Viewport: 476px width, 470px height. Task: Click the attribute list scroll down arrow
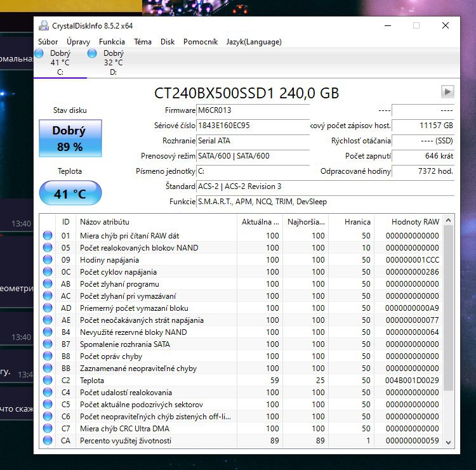[448, 442]
